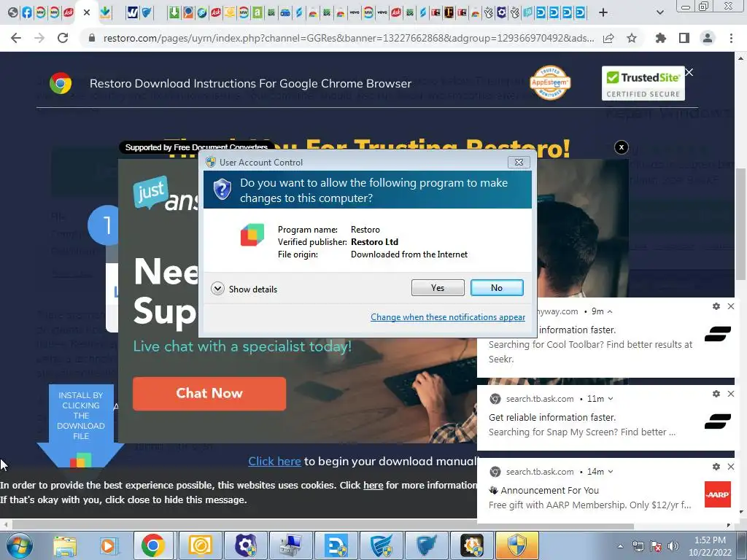Bookmark this page with the star icon

(x=632, y=38)
